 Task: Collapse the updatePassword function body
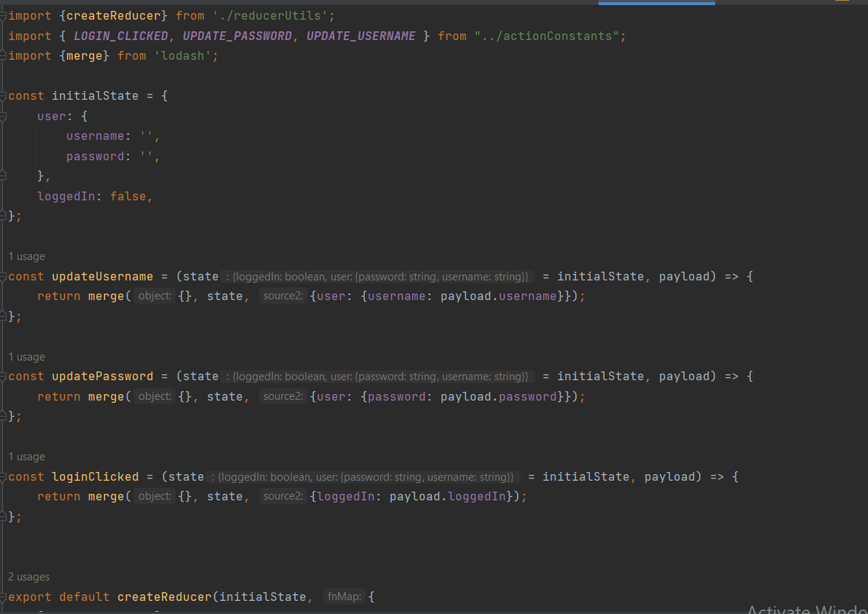tap(3, 376)
